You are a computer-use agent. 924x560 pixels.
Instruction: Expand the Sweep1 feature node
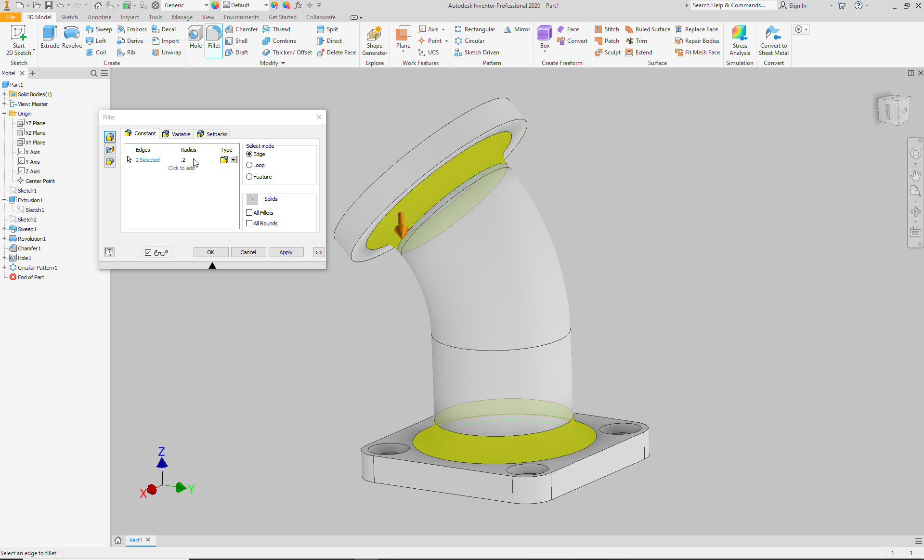click(x=4, y=229)
